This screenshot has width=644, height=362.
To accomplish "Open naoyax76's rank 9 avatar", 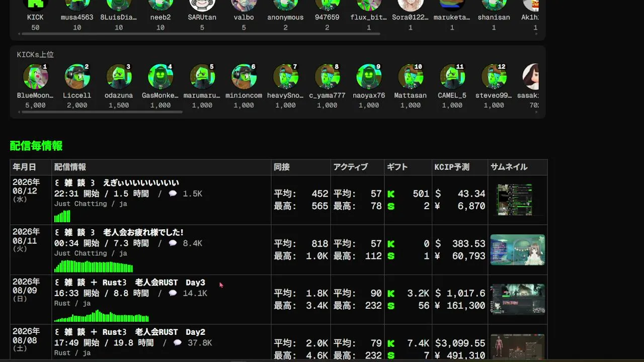I will 369,77.
